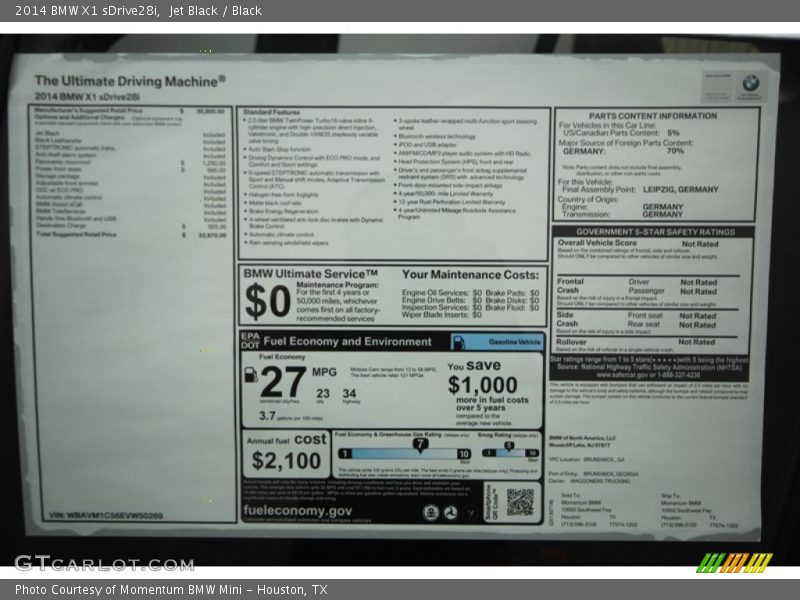
Task: Click the 'PARTS CONTENT INFORMATION' heading
Action: tap(653, 116)
